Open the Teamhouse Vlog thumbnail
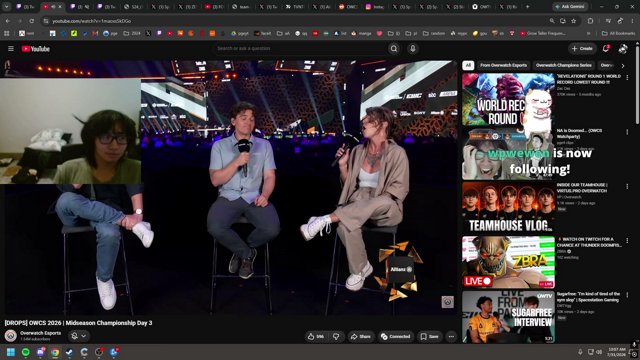Image resolution: width=640 pixels, height=360 pixels. pyautogui.click(x=508, y=208)
